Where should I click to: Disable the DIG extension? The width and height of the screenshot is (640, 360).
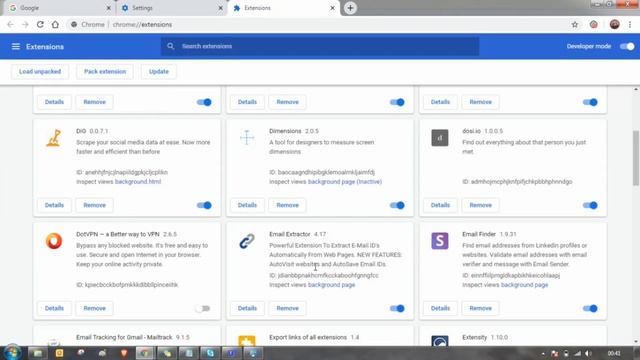click(204, 205)
